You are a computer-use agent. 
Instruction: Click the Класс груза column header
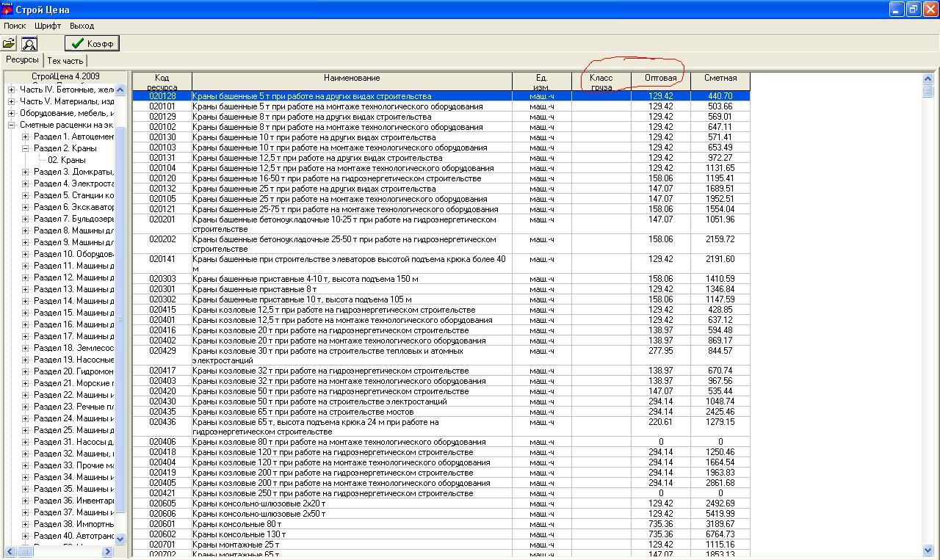coord(601,81)
